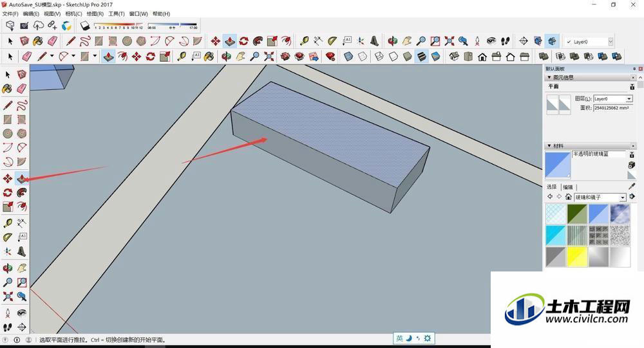Image resolution: width=644 pixels, height=348 pixels.
Task: Select the Protractor tool in left vertical toolbar
Action: (x=7, y=237)
